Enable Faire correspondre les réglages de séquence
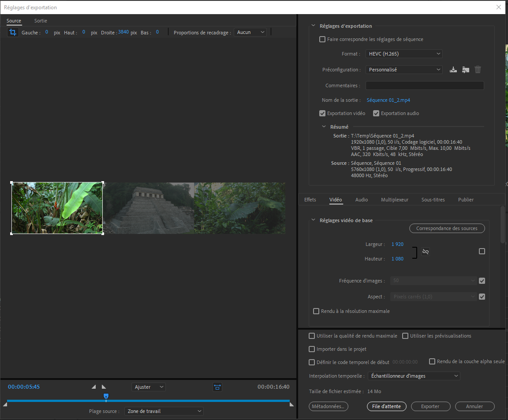This screenshot has height=420, width=508. tap(322, 39)
